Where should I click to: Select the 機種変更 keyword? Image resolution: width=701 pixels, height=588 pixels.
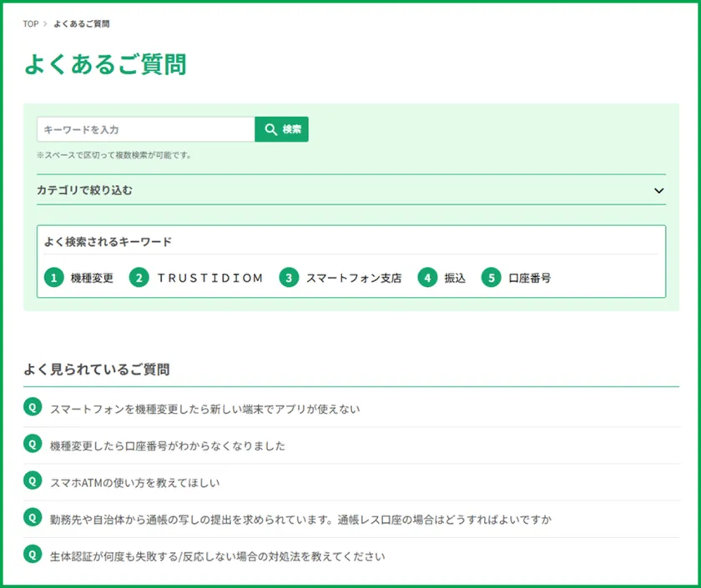(92, 278)
